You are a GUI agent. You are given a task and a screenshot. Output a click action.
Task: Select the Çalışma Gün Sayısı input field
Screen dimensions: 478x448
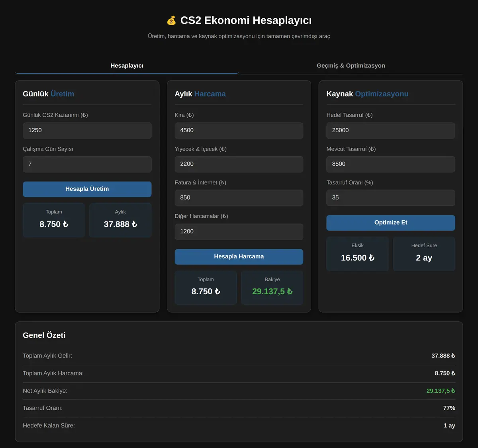(x=87, y=164)
